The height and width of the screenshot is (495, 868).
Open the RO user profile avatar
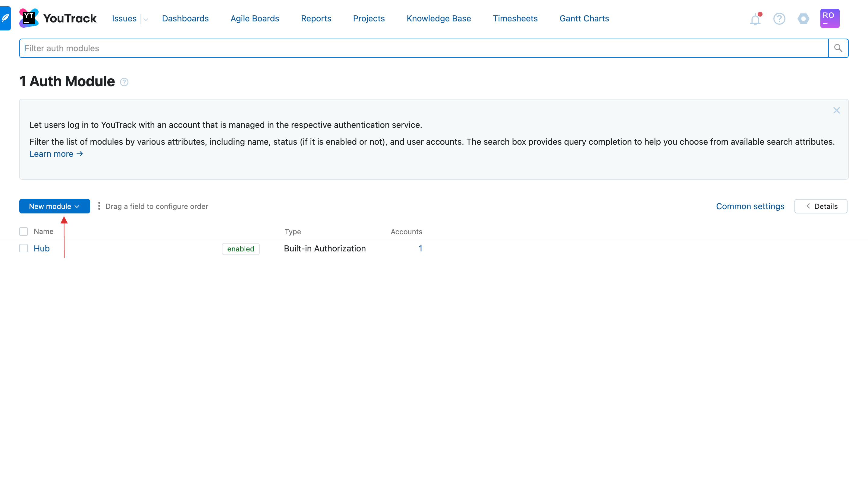[x=830, y=18]
